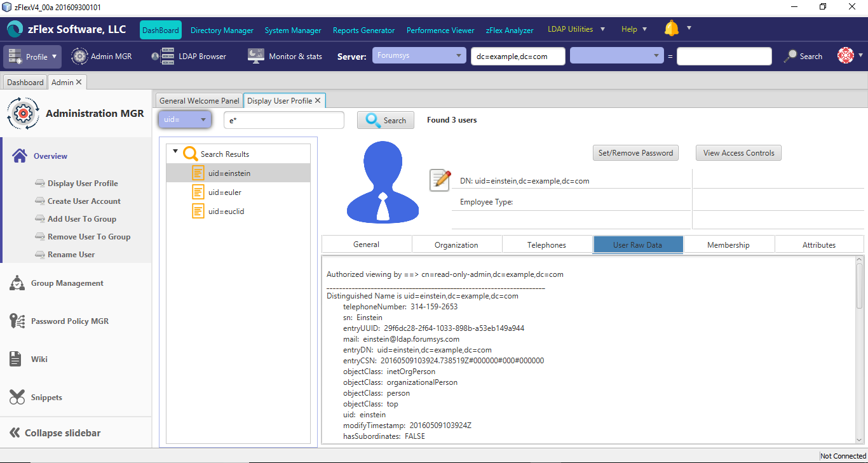Open the Snippets scissors icon
The height and width of the screenshot is (463, 868).
[x=17, y=397]
